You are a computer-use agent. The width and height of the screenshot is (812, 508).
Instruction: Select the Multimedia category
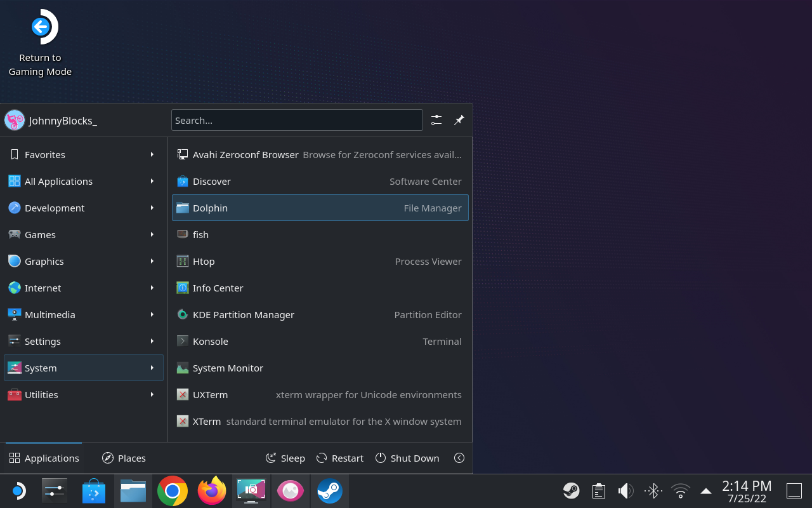tap(84, 314)
